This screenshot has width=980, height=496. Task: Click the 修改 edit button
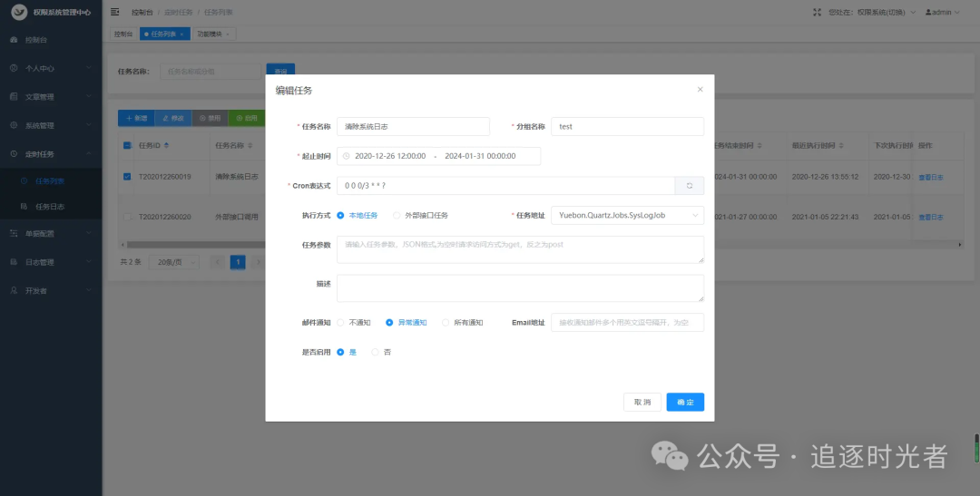[x=173, y=118]
